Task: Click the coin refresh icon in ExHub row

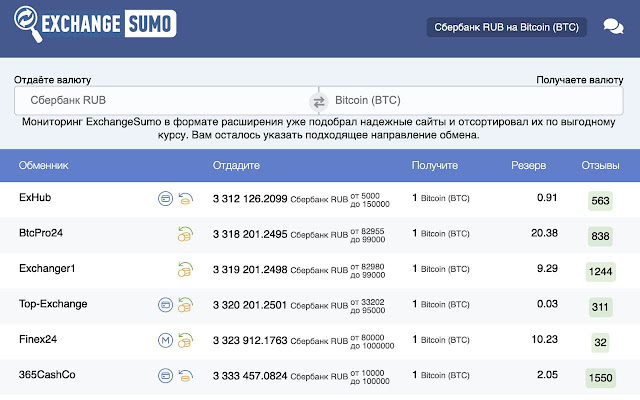Action: pos(185,199)
